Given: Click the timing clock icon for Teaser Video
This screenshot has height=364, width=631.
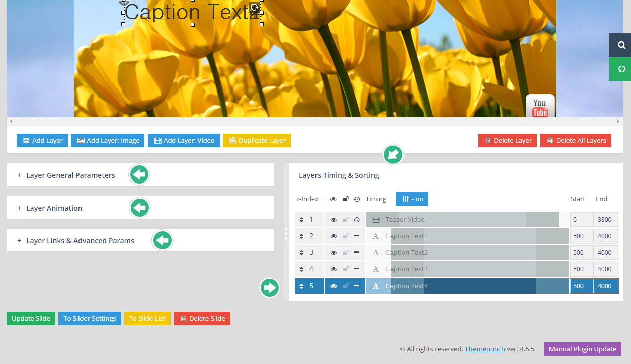Looking at the screenshot, I should (357, 220).
